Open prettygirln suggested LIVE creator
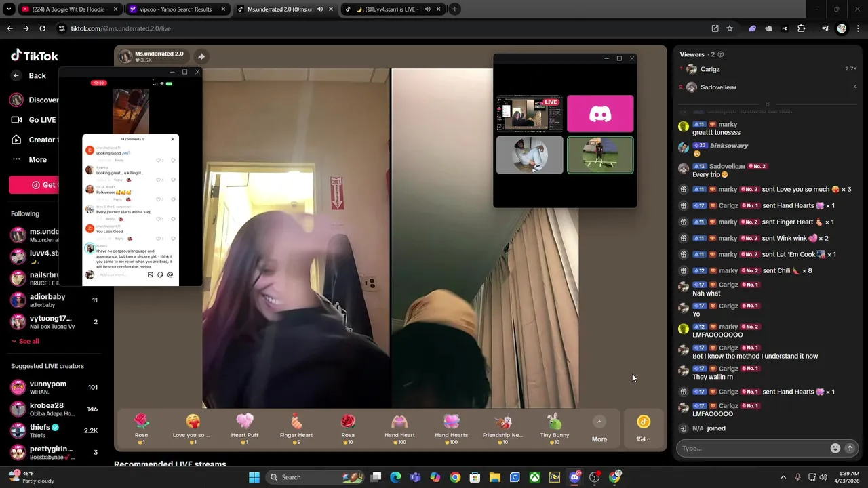The height and width of the screenshot is (488, 868). (x=54, y=452)
